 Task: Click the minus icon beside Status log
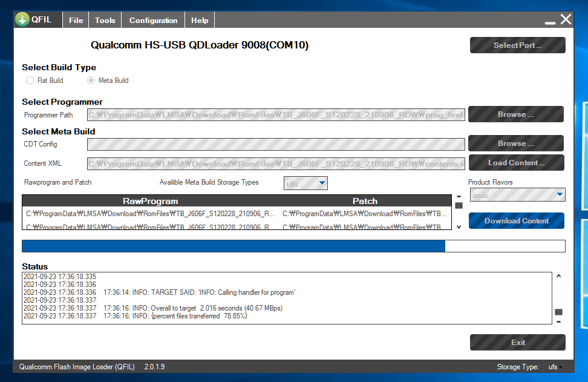click(x=558, y=321)
